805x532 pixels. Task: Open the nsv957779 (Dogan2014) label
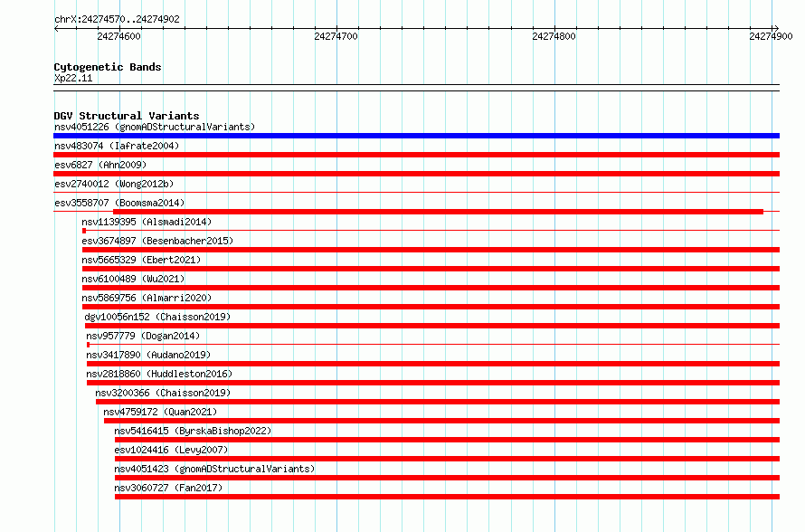143,336
